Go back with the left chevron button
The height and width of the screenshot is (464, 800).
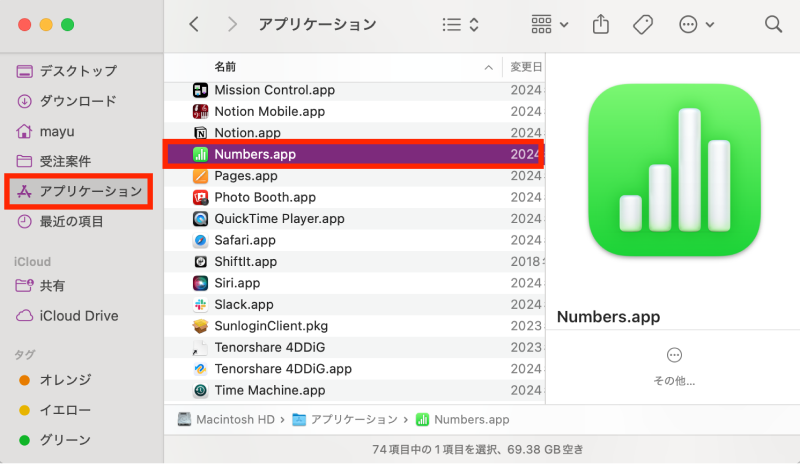coord(194,24)
